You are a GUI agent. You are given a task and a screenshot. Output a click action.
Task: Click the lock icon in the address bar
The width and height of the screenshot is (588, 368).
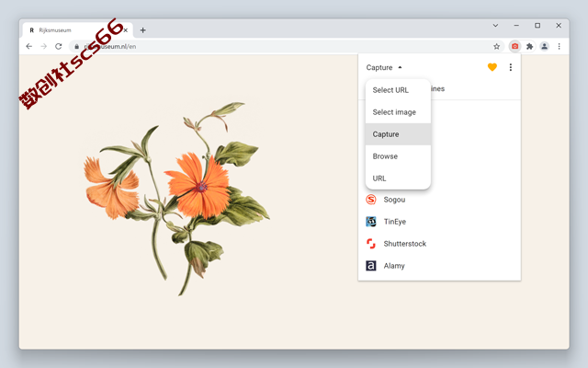pos(76,47)
